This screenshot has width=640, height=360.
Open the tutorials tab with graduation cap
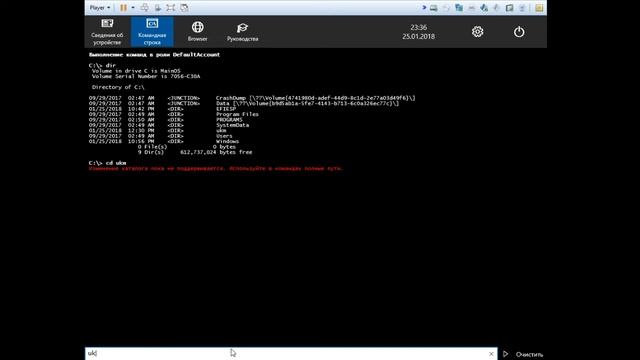(242, 32)
